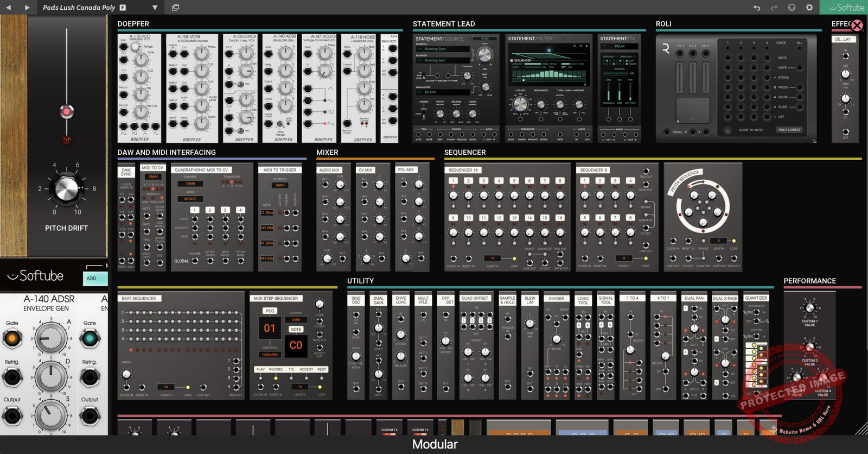Add the Multiple utility module

423,346
